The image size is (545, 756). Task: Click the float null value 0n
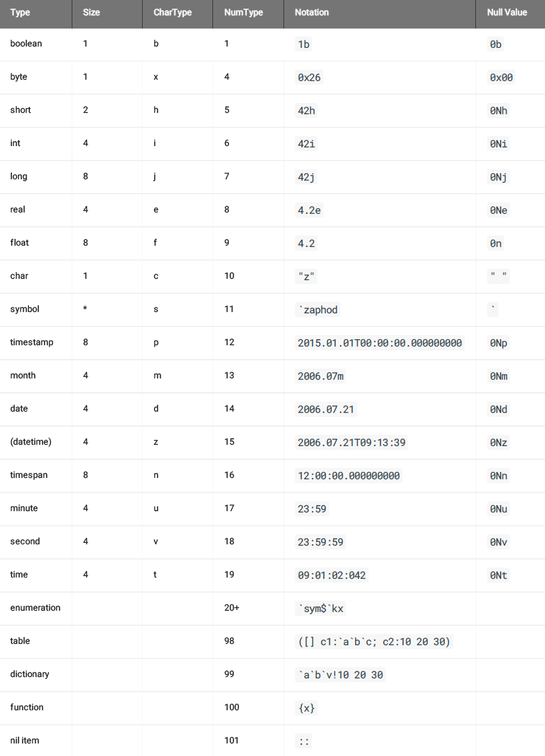[496, 244]
